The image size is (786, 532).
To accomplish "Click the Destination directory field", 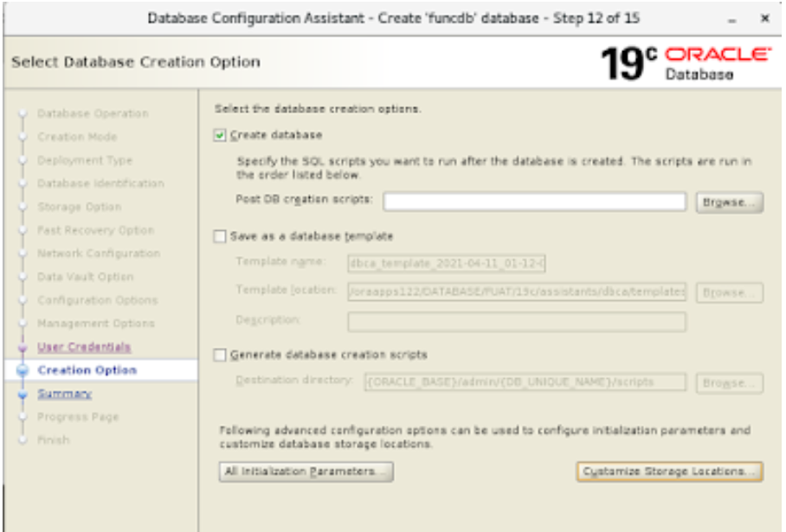I will coord(525,382).
